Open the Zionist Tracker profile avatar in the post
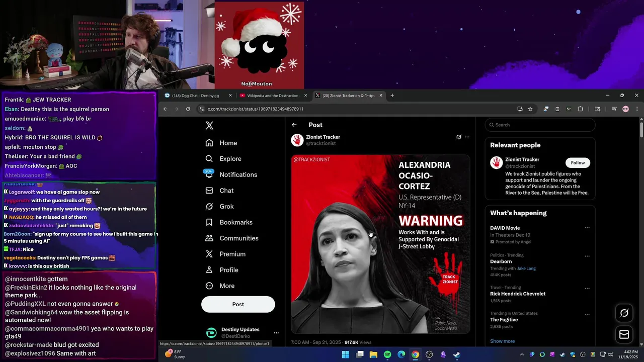This screenshot has height=362, width=644. [297, 140]
